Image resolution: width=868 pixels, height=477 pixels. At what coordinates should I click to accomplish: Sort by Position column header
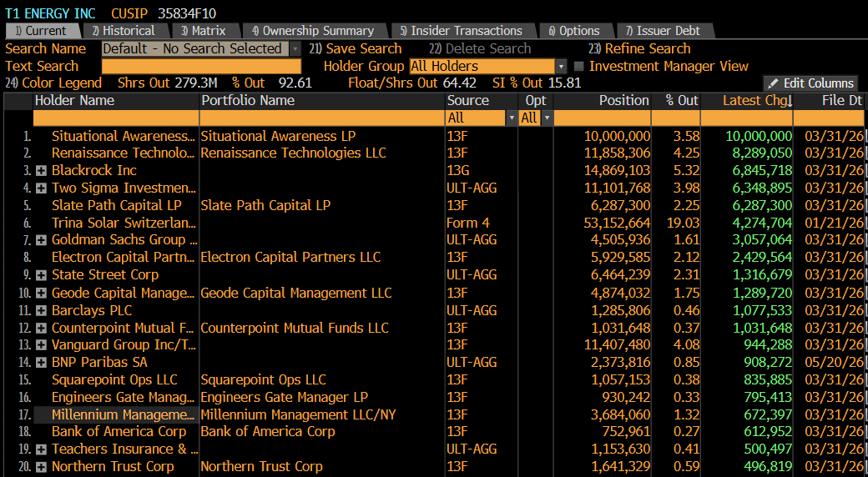point(624,101)
